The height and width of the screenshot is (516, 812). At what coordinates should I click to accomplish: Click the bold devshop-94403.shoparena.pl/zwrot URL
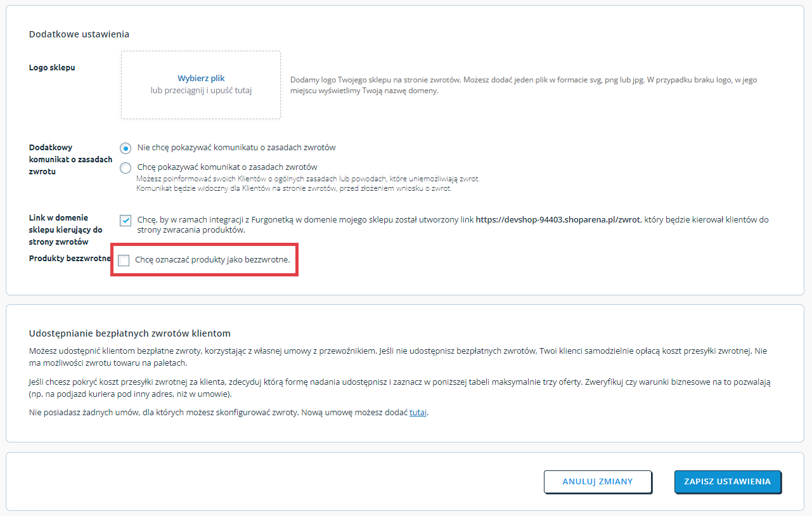[558, 220]
